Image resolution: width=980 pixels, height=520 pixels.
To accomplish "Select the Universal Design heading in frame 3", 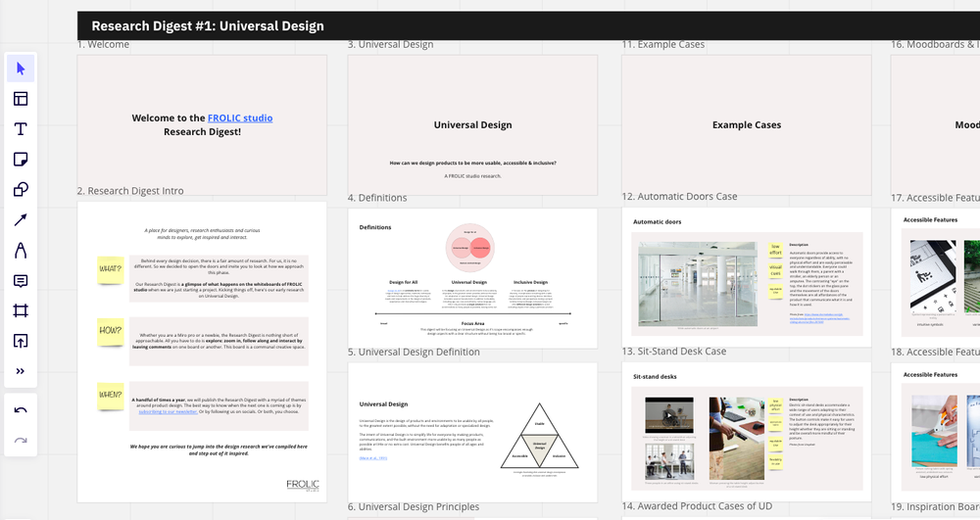I will pyautogui.click(x=473, y=124).
